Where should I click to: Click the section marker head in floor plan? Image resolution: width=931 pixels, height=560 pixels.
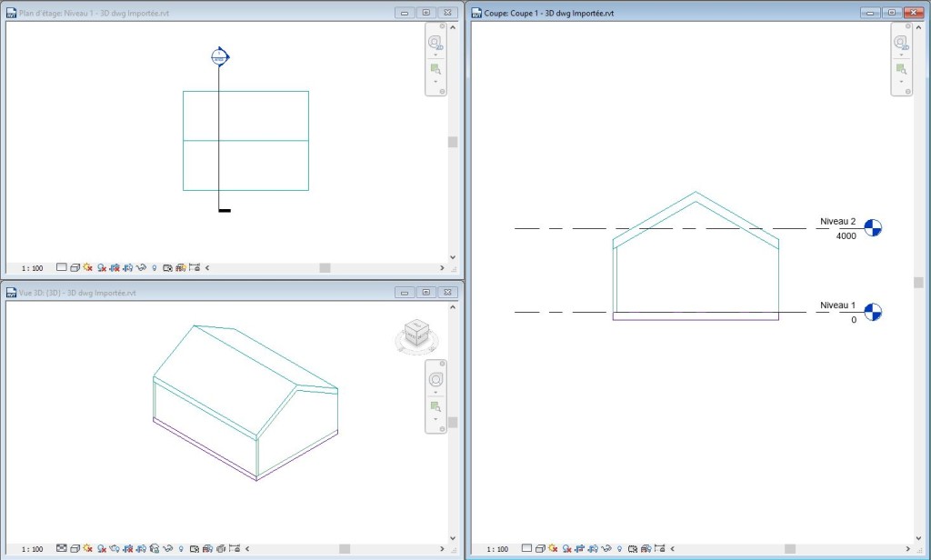pyautogui.click(x=219, y=56)
